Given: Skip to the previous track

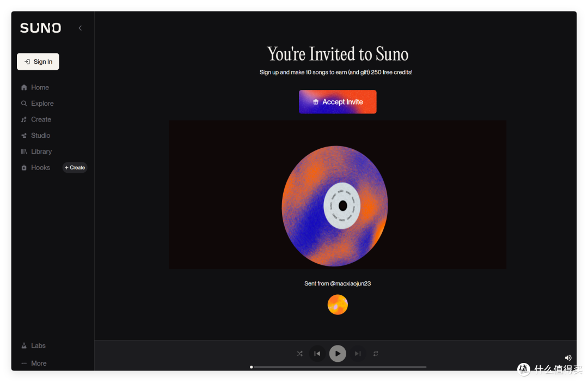Looking at the screenshot, I should 317,354.
